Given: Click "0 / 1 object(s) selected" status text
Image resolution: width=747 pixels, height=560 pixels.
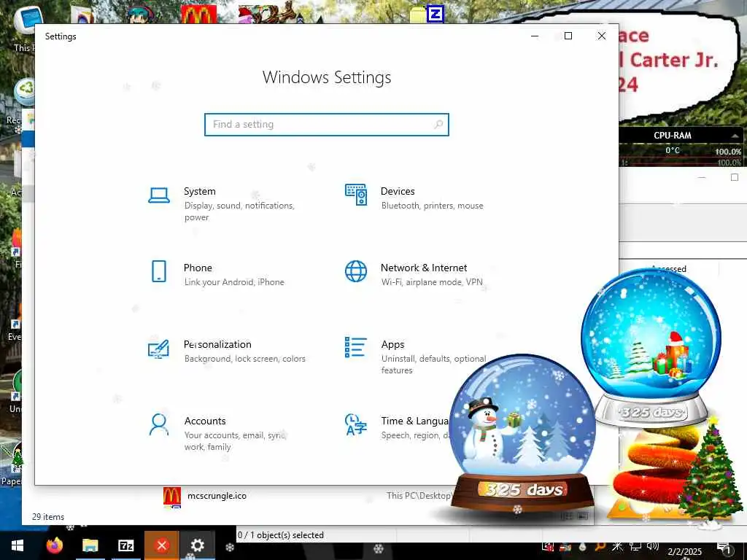Looking at the screenshot, I should click(281, 535).
